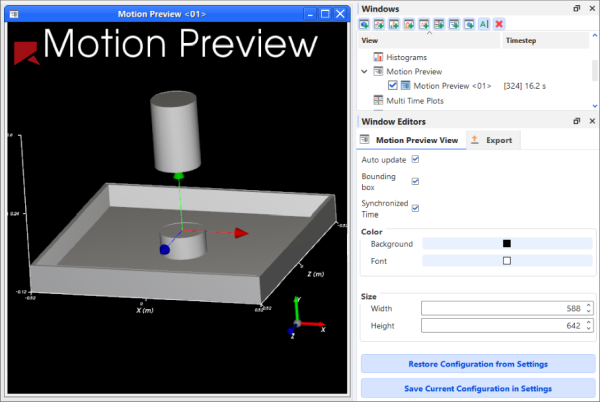The image size is (600, 402).
Task: Decrease Width with the down spinner arrow
Action: pos(589,311)
